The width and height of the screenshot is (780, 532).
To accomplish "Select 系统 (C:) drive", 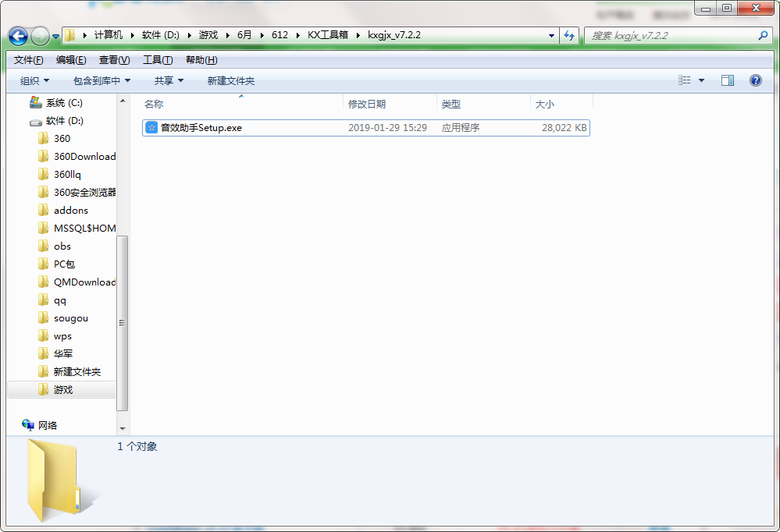I will click(x=64, y=103).
